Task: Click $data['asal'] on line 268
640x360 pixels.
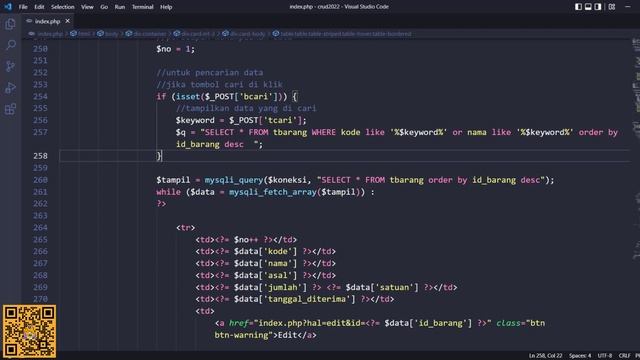Action: tap(265, 276)
